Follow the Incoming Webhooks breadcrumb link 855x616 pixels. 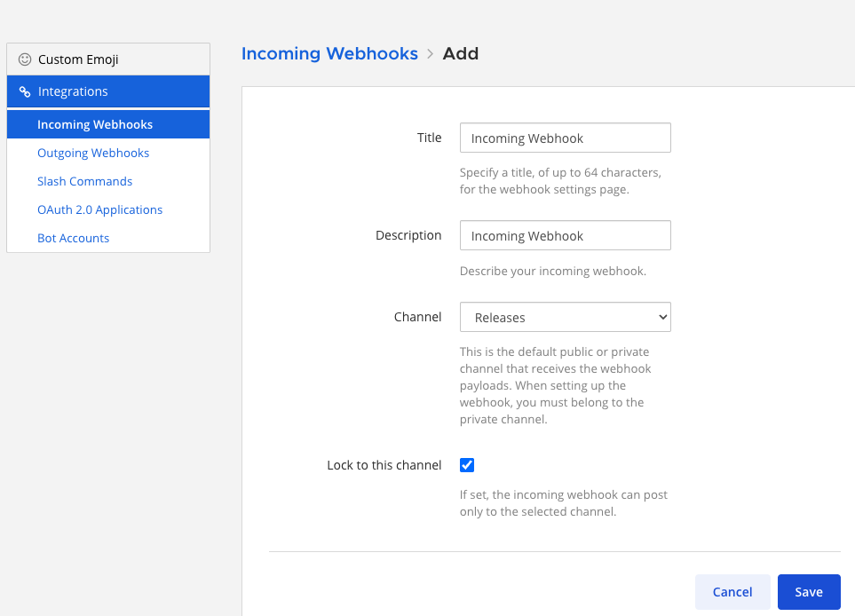click(x=329, y=53)
